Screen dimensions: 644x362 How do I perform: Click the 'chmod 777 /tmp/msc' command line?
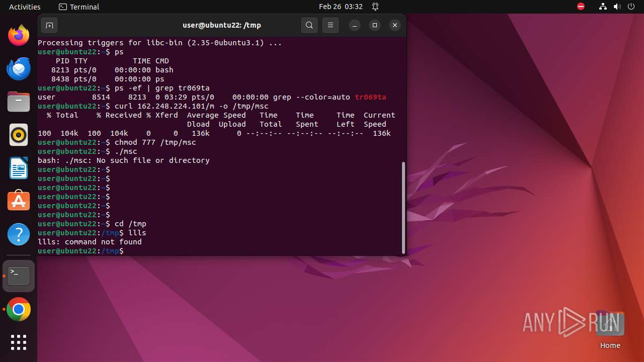117,142
